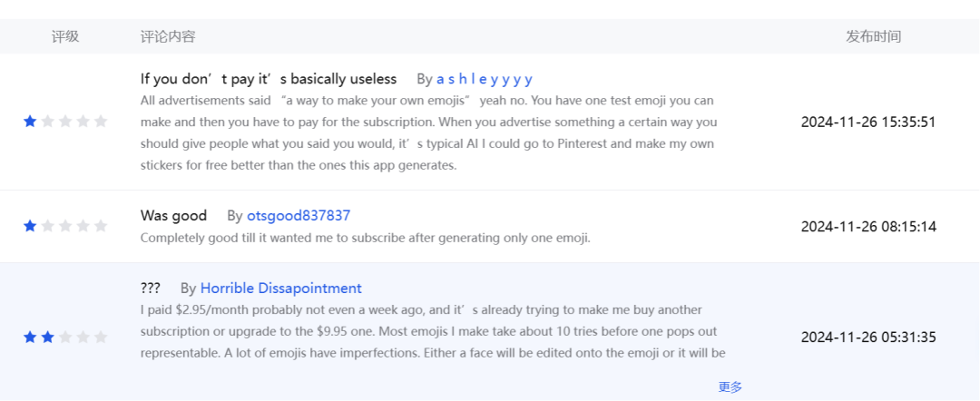This screenshot has width=980, height=401.
Task: Click the first star of the two-star review
Action: pyautogui.click(x=30, y=337)
